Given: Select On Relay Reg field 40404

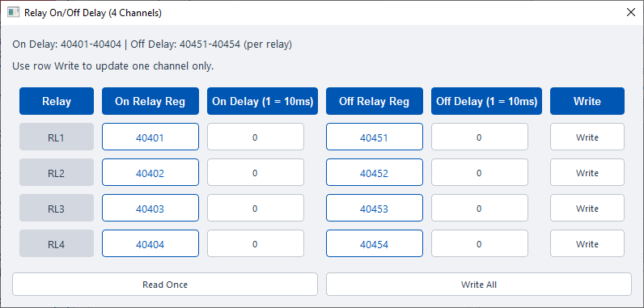Looking at the screenshot, I should tap(150, 243).
